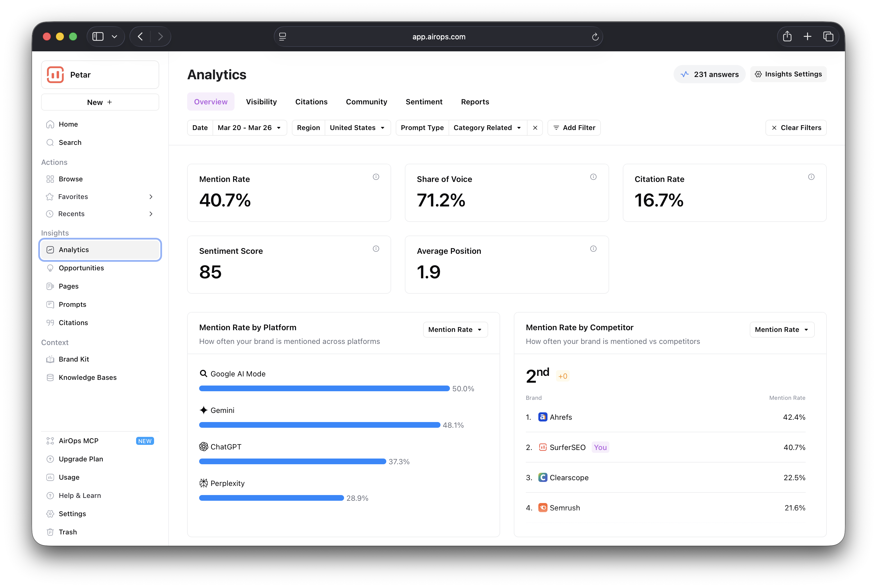Switch to the Sentiment tab
Screen dimensions: 877x588
coord(424,102)
